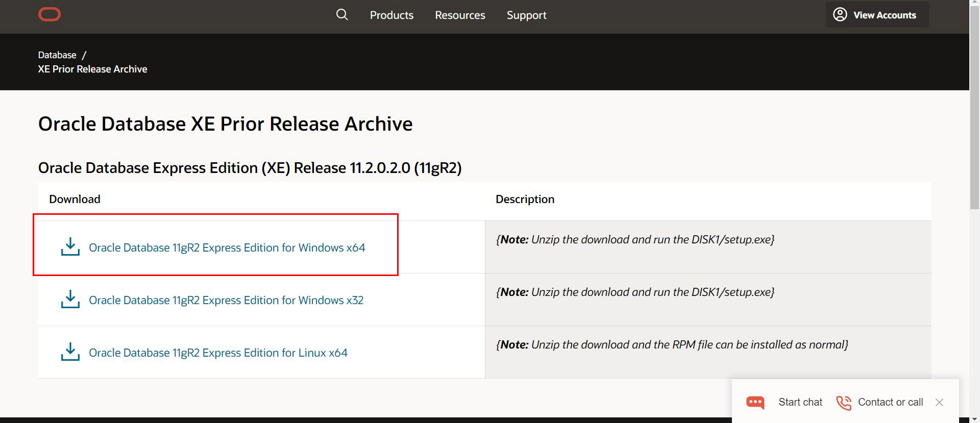Click the Oracle Database XE Prior Release Archive heading
The width and height of the screenshot is (980, 423).
pos(225,124)
